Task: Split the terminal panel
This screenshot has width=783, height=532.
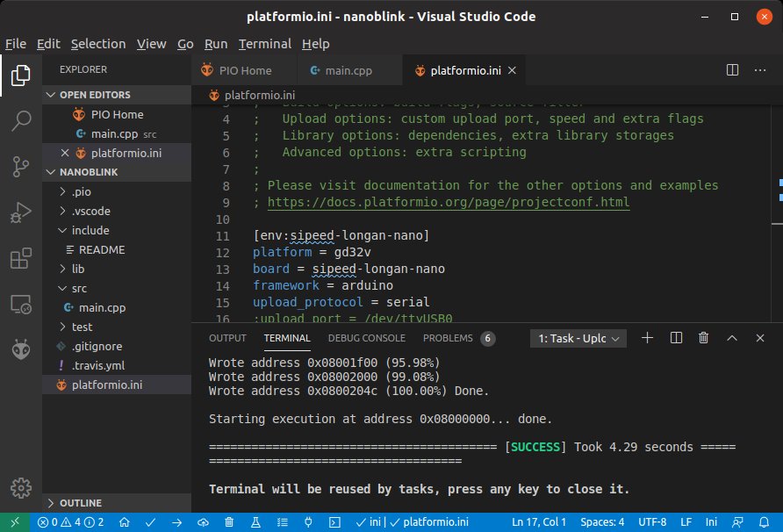Action: (676, 338)
